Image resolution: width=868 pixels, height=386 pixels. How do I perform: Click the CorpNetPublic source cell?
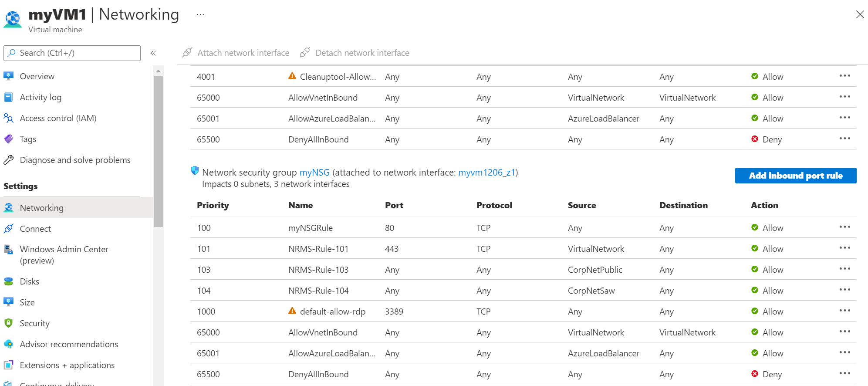click(595, 270)
